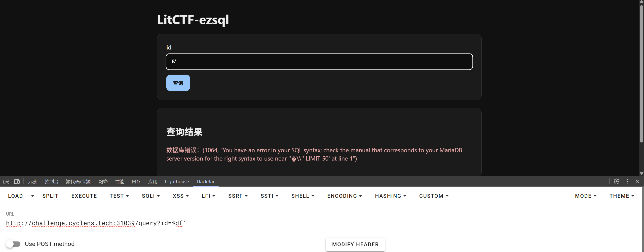
Task: Open the SQLI dropdown menu
Action: coord(151,196)
